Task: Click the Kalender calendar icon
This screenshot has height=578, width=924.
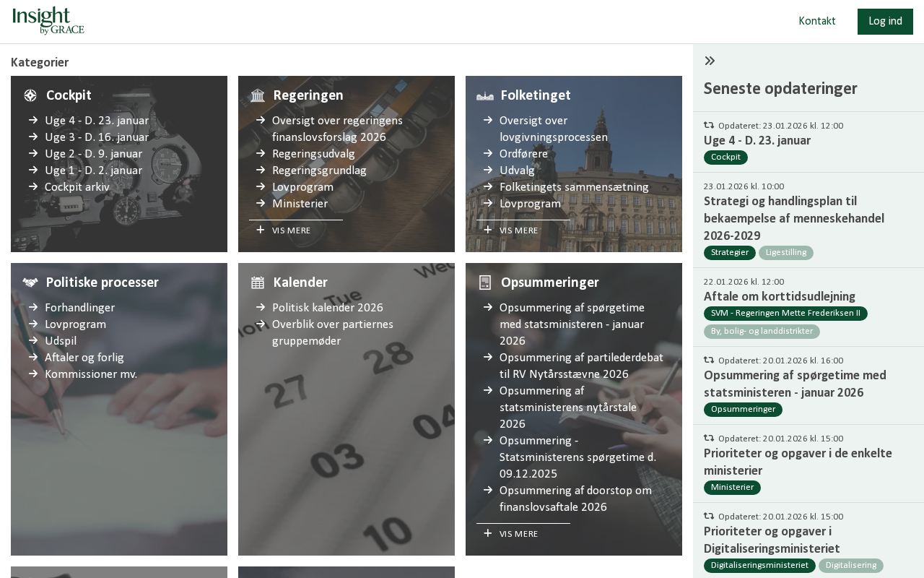Action: [x=258, y=282]
